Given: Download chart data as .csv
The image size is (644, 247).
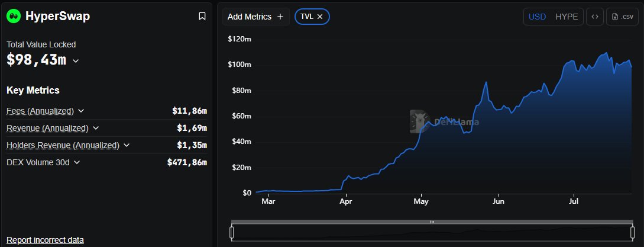Looking at the screenshot, I should pyautogui.click(x=622, y=17).
